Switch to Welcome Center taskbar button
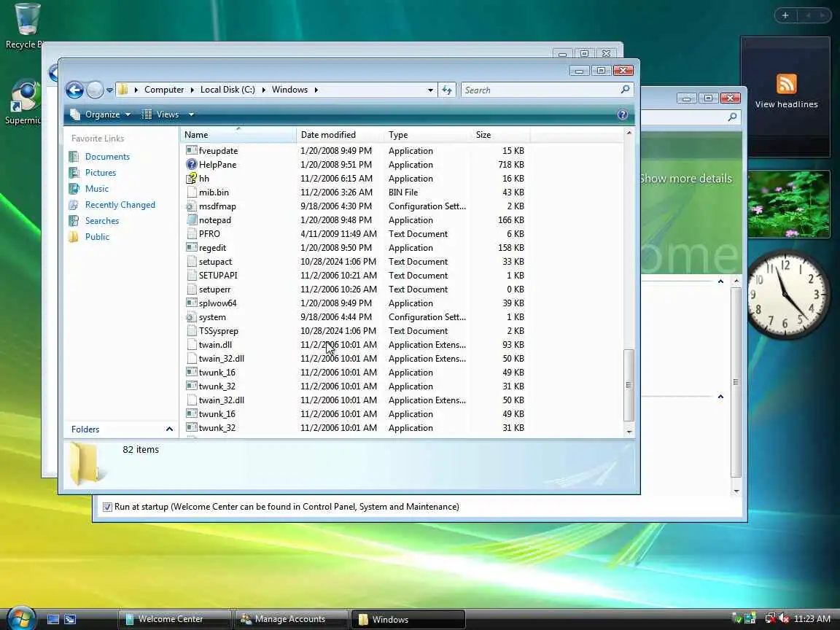Image resolution: width=840 pixels, height=630 pixels. point(175,619)
